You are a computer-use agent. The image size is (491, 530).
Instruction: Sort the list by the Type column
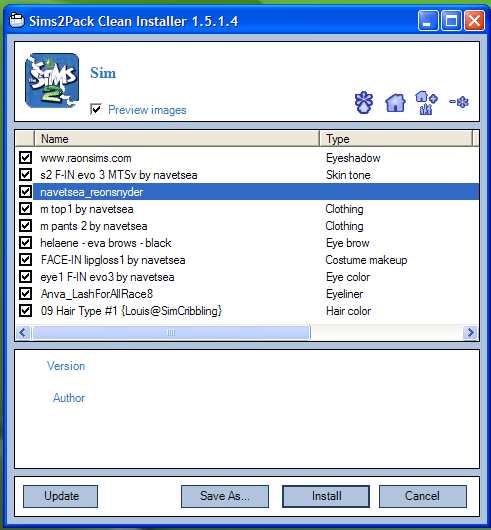coord(396,139)
